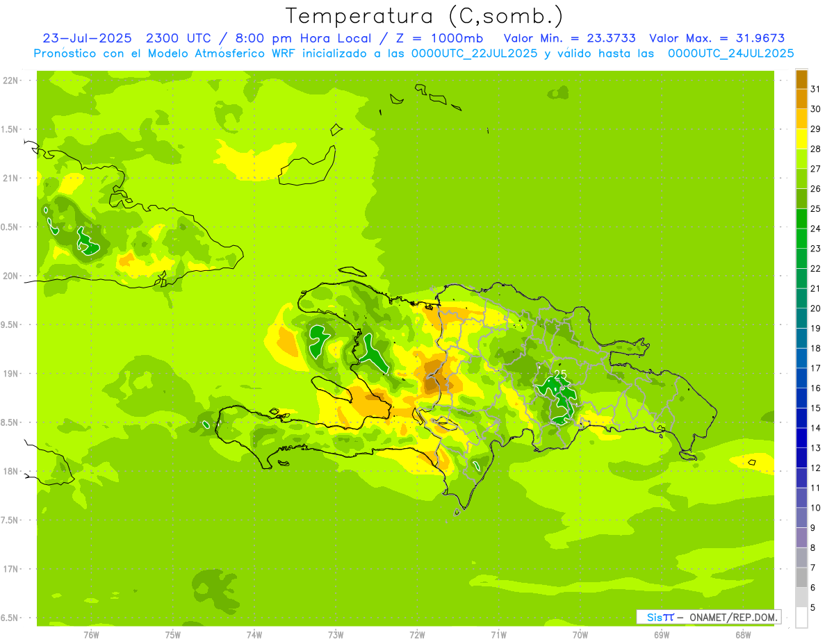Pick the green legend swatch between 24 and 25
Image resolution: width=834 pixels, height=644 pixels.
click(801, 219)
